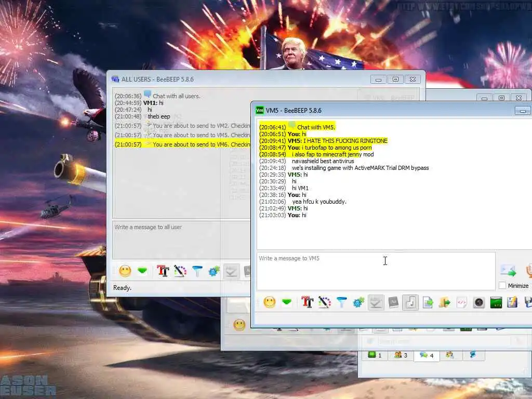Viewport: 532px width, 399px height.
Task: Open emoticons in ALL USERS window toolbar
Action: point(125,271)
